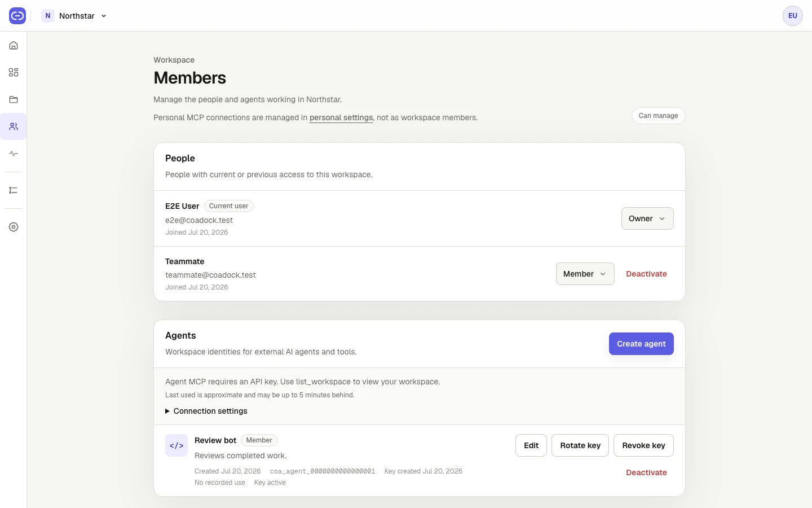Deactivate the Teammate member

point(646,274)
